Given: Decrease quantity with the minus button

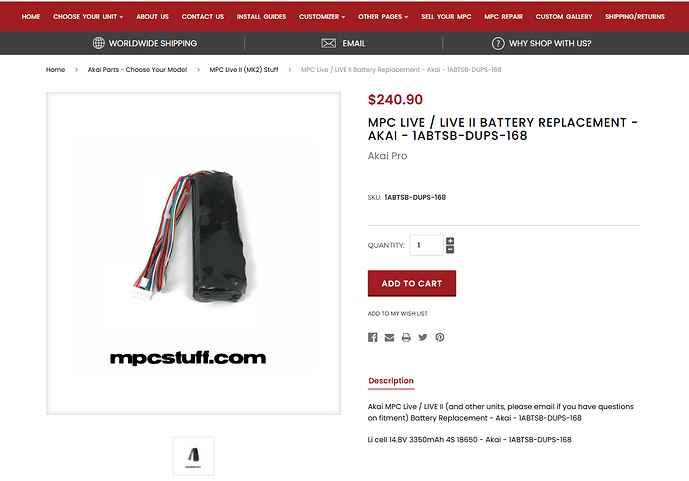Looking at the screenshot, I should coord(450,250).
